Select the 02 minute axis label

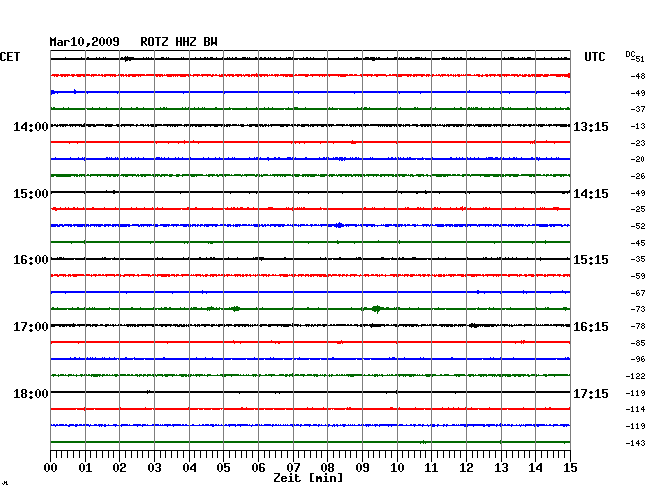[x=119, y=467]
